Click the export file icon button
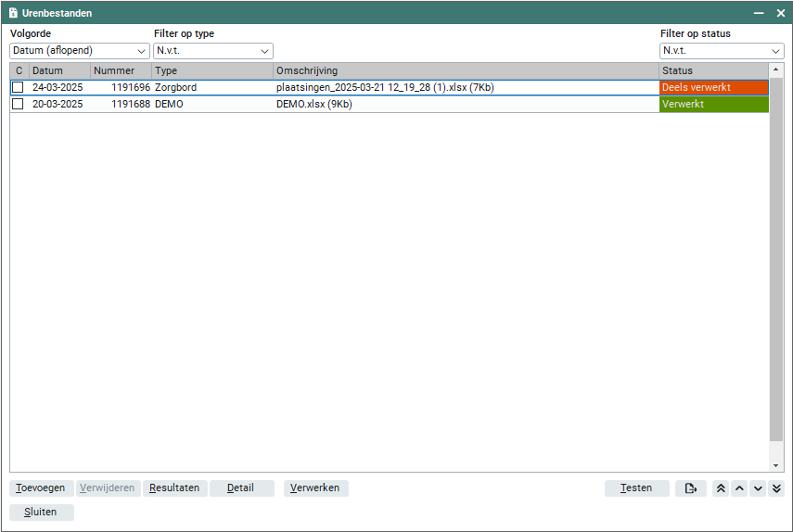Screen dimensions: 793x532 tap(690, 488)
